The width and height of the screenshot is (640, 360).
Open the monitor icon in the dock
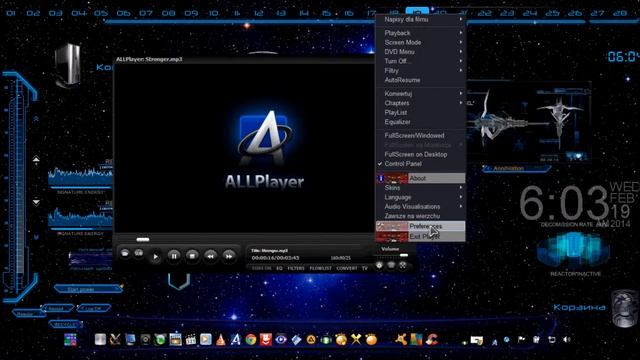pos(130,340)
